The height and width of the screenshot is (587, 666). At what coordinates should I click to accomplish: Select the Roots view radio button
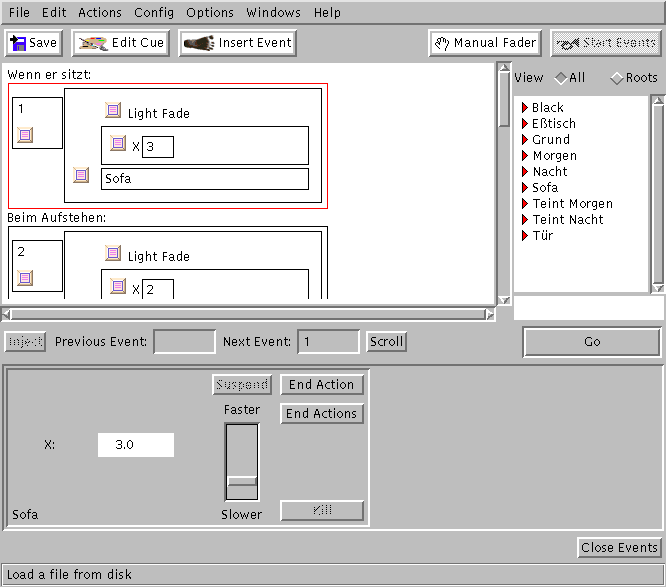[616, 78]
